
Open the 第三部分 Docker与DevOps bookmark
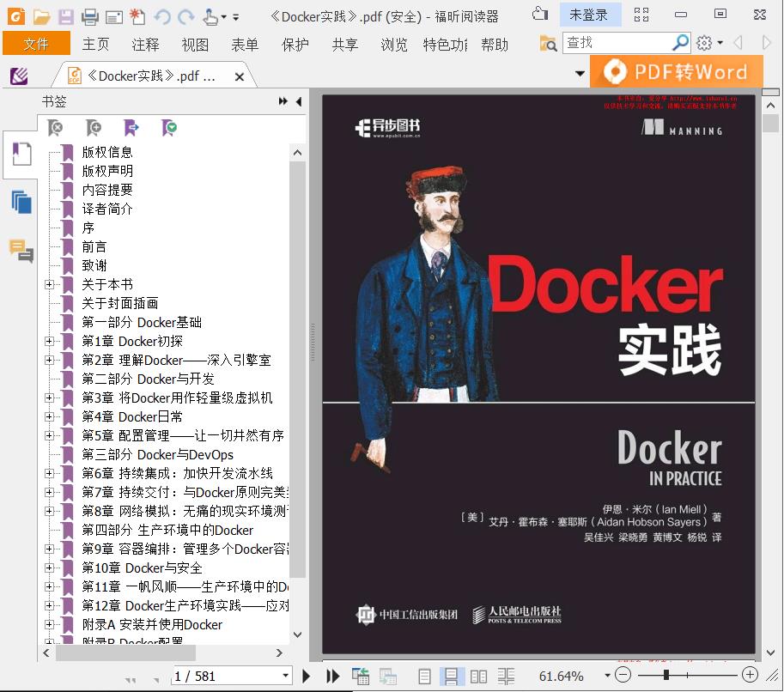click(x=157, y=454)
